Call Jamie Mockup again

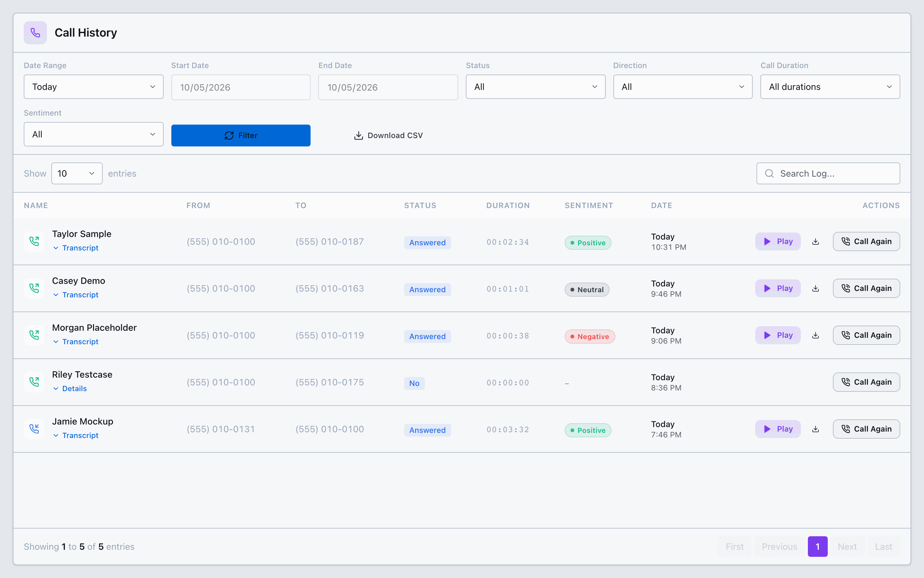click(866, 429)
